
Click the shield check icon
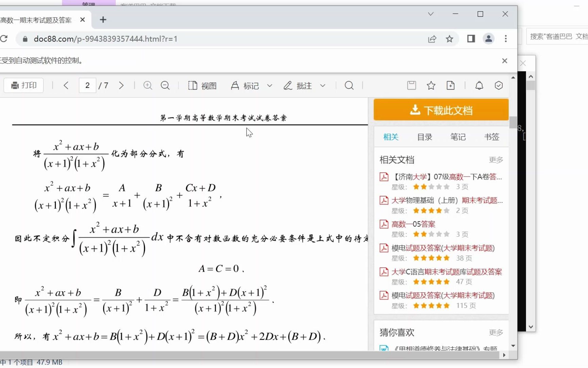pyautogui.click(x=499, y=85)
